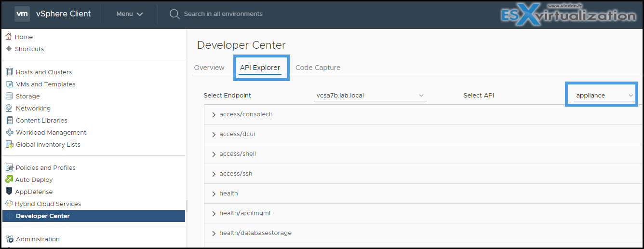Click the health/databasestorage label
Screen dimensions: 644x249
coord(255,233)
